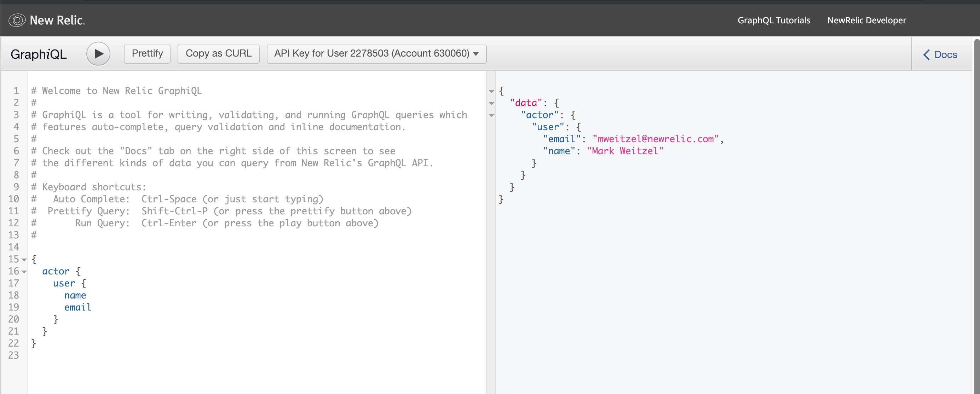The image size is (980, 394).
Task: Click the GraphiQL title text
Action: click(x=39, y=54)
